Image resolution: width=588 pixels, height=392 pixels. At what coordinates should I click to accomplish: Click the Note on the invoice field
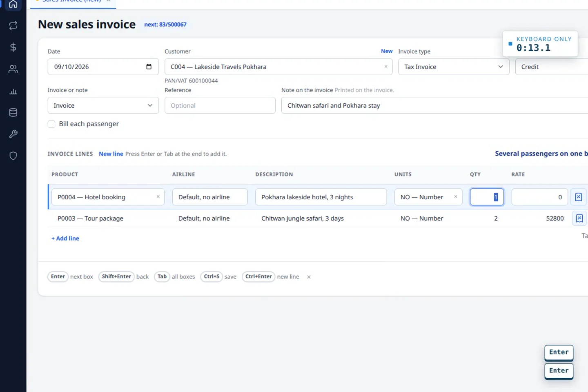point(434,105)
